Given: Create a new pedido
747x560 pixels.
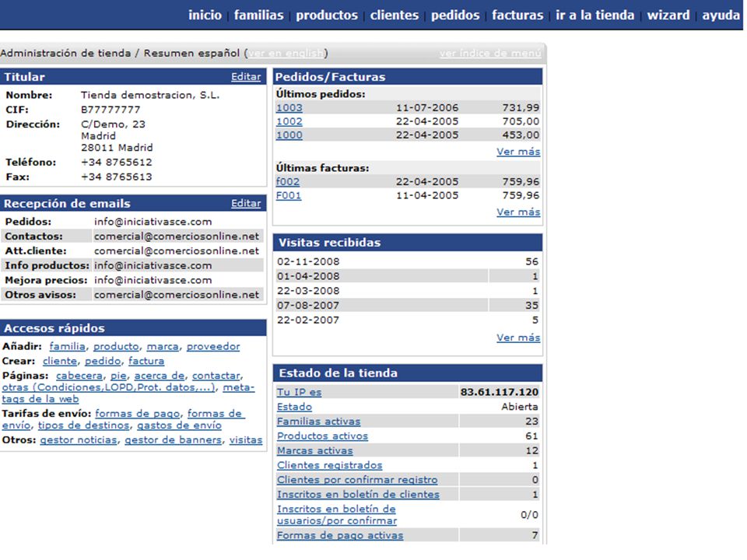Looking at the screenshot, I should (103, 361).
